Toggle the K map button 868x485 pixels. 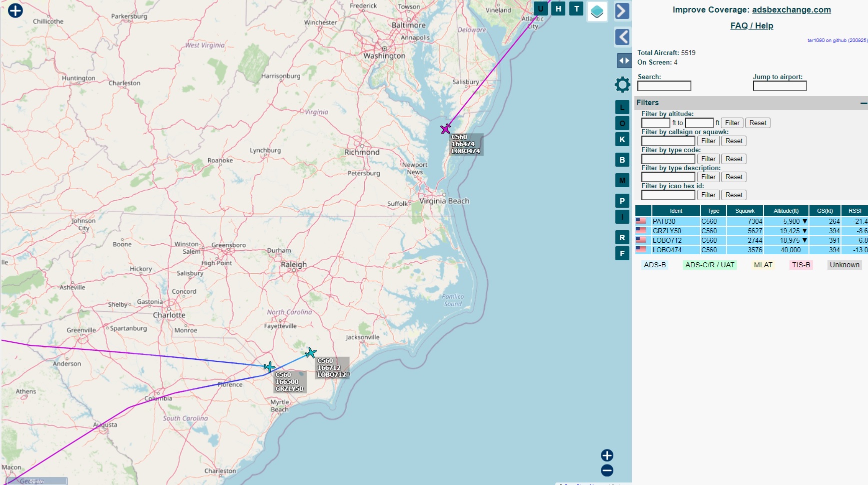pyautogui.click(x=622, y=139)
